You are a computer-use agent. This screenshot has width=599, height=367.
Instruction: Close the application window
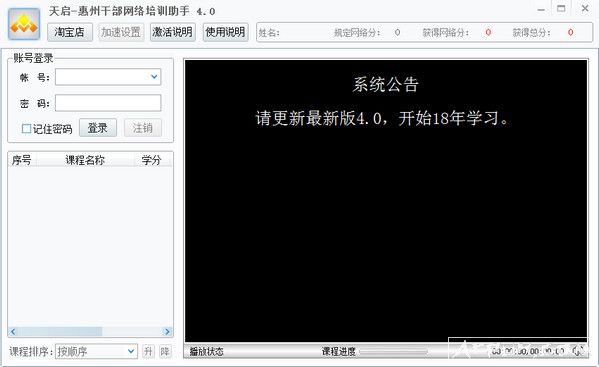[x=585, y=8]
